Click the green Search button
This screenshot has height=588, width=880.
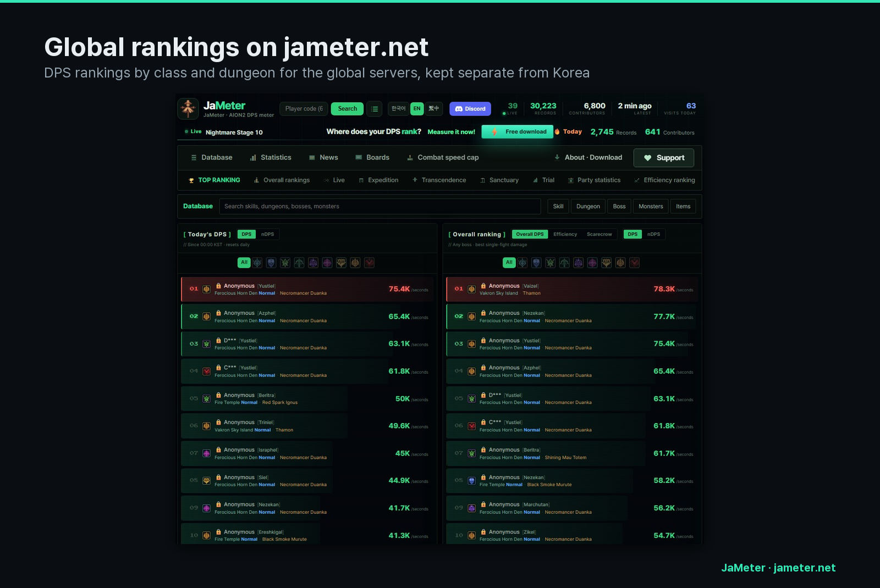tap(347, 109)
